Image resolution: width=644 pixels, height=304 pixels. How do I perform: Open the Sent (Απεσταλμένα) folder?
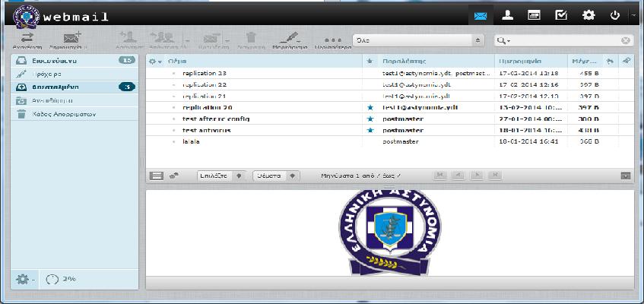[75, 87]
